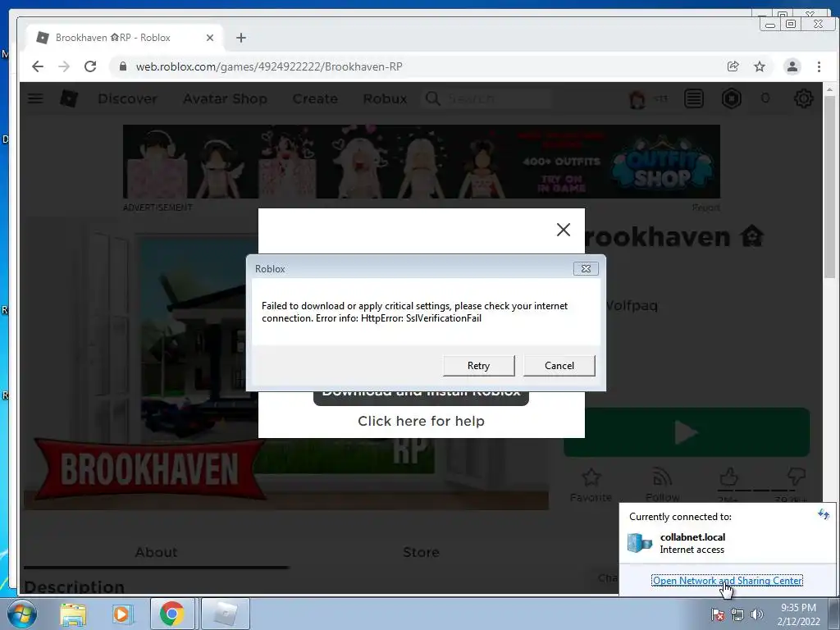Open Create in Roblox navigation
The height and width of the screenshot is (630, 840).
pos(315,98)
